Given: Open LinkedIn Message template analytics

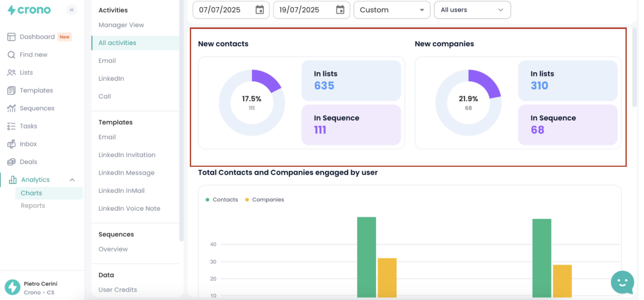Looking at the screenshot, I should [127, 173].
